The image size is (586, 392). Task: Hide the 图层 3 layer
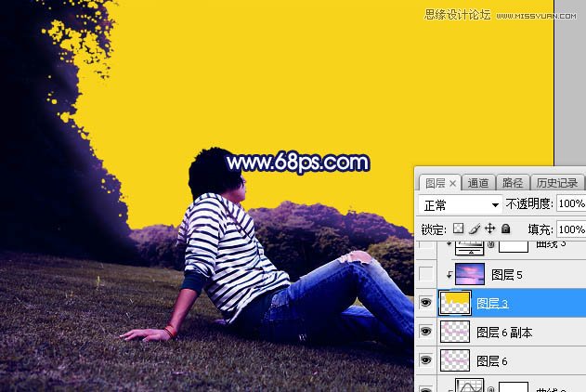[425, 302]
